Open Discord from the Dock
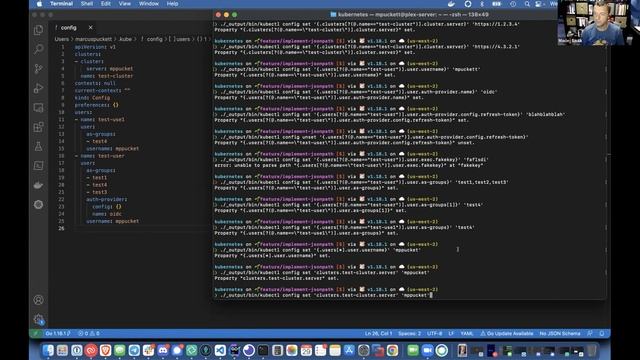 tap(163, 350)
